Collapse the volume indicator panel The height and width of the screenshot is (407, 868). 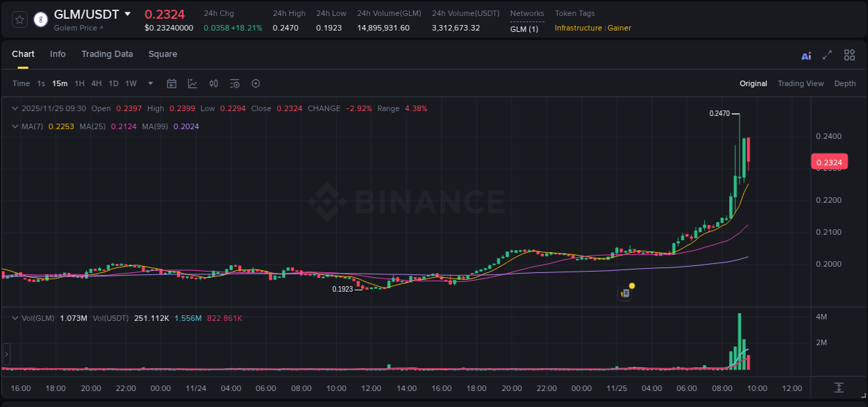(14, 318)
